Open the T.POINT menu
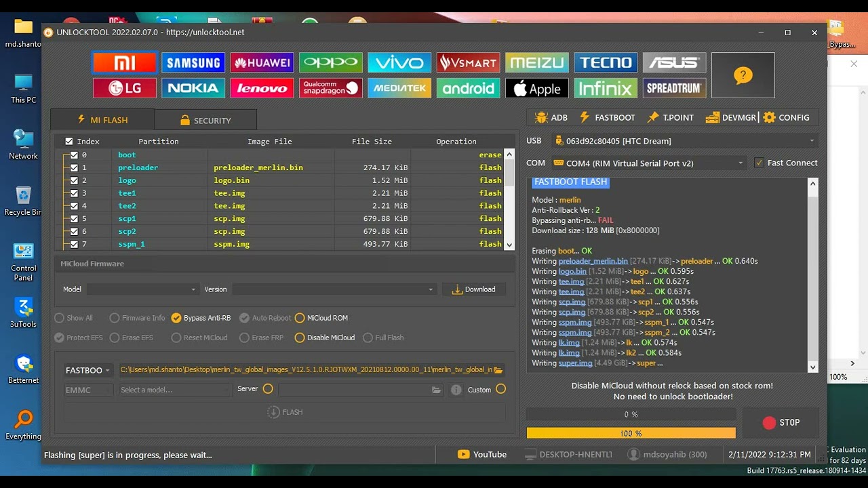The height and width of the screenshot is (488, 868). coord(671,117)
